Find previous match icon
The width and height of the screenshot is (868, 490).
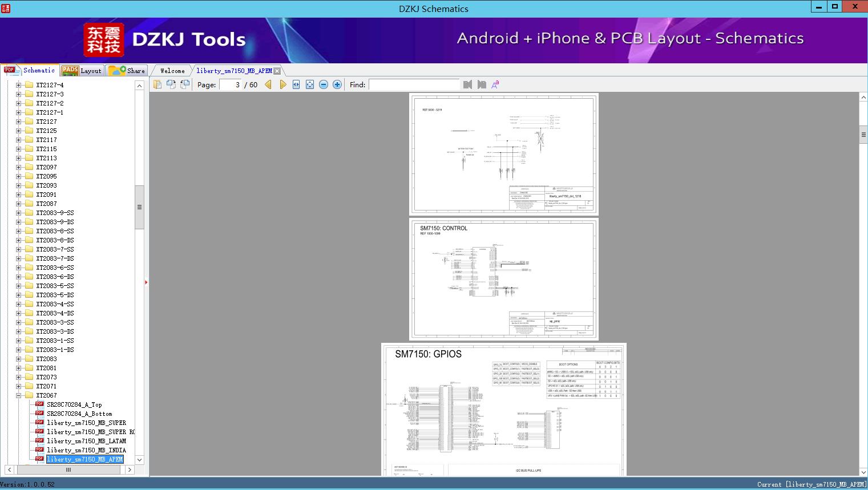pyautogui.click(x=468, y=84)
